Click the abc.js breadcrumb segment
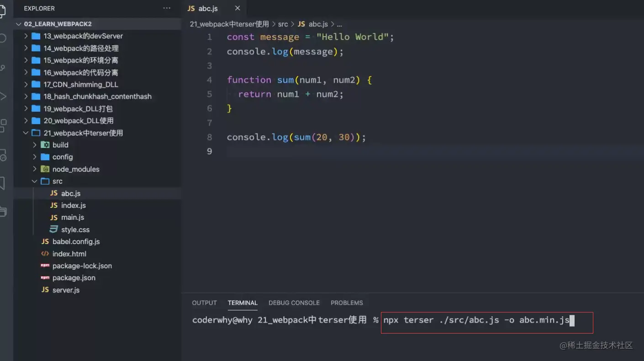Viewport: 644px width, 361px height. [x=318, y=24]
